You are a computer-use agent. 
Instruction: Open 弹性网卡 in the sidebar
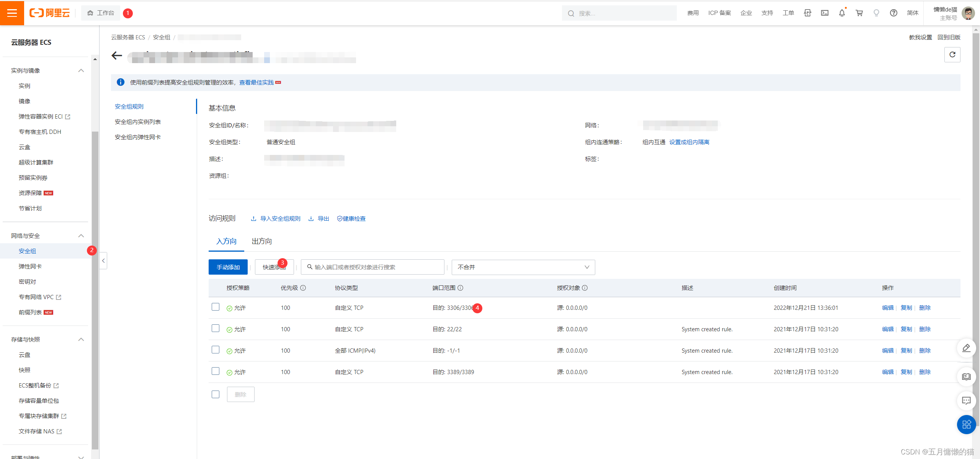(x=30, y=267)
